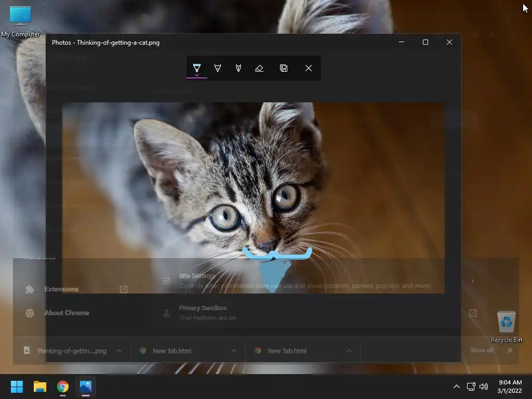This screenshot has width=532, height=399.
Task: Open File Explorer from taskbar
Action: [39, 387]
